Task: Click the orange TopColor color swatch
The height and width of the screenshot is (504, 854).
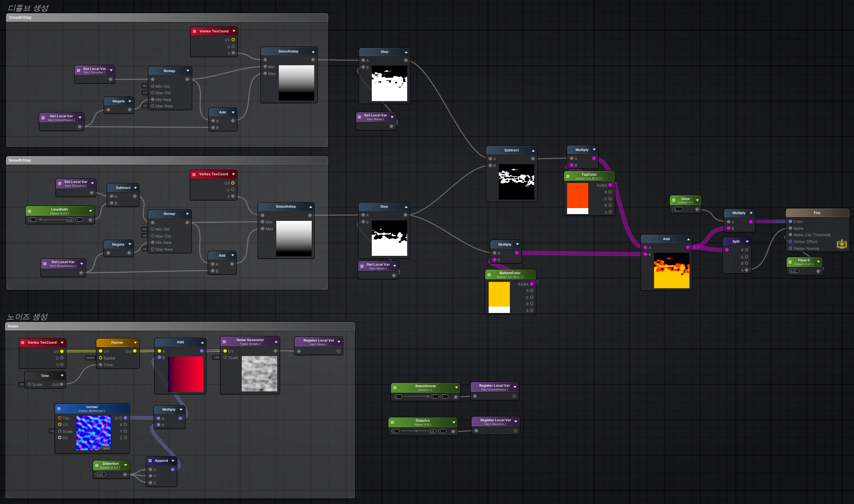Action: click(577, 195)
